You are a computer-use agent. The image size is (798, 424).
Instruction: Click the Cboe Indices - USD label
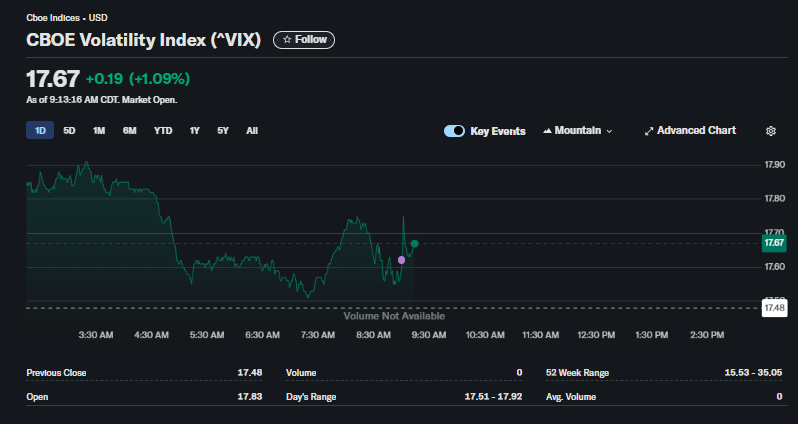(67, 18)
